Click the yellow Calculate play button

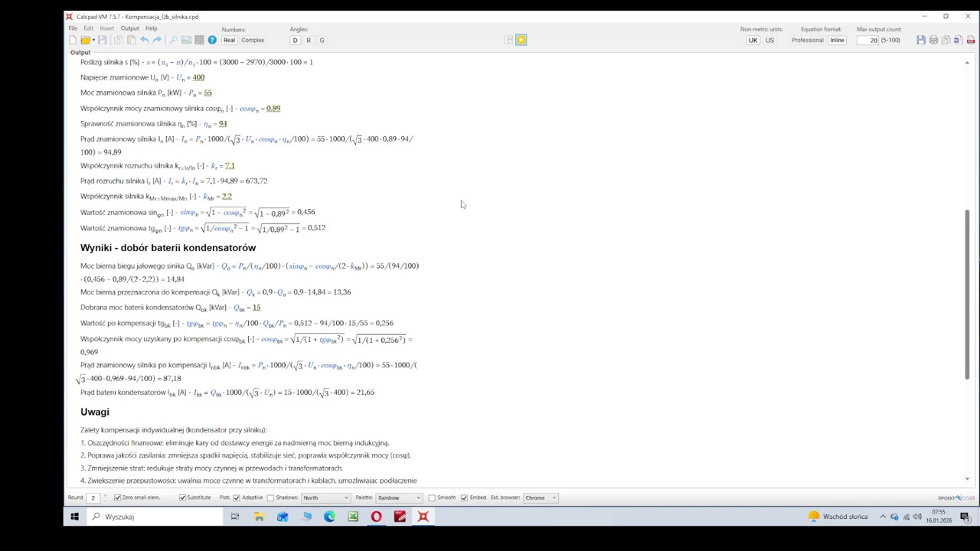(x=521, y=40)
